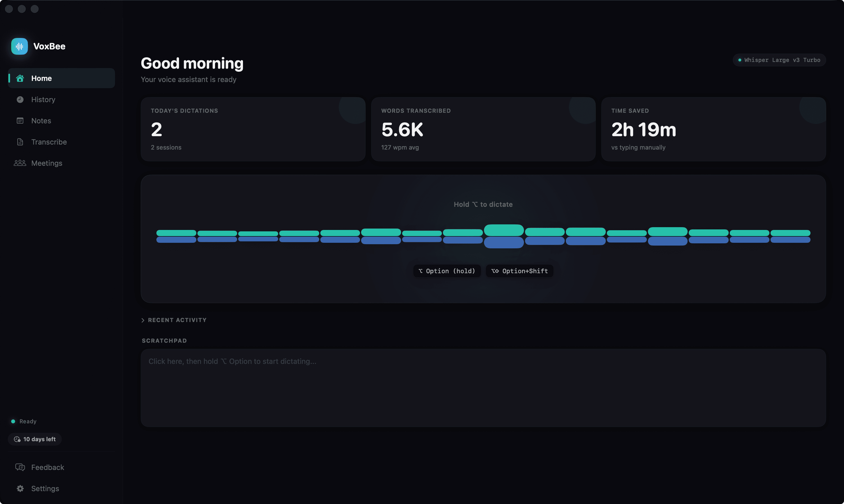Click the VoxBee app logo icon
The height and width of the screenshot is (504, 844).
(19, 46)
